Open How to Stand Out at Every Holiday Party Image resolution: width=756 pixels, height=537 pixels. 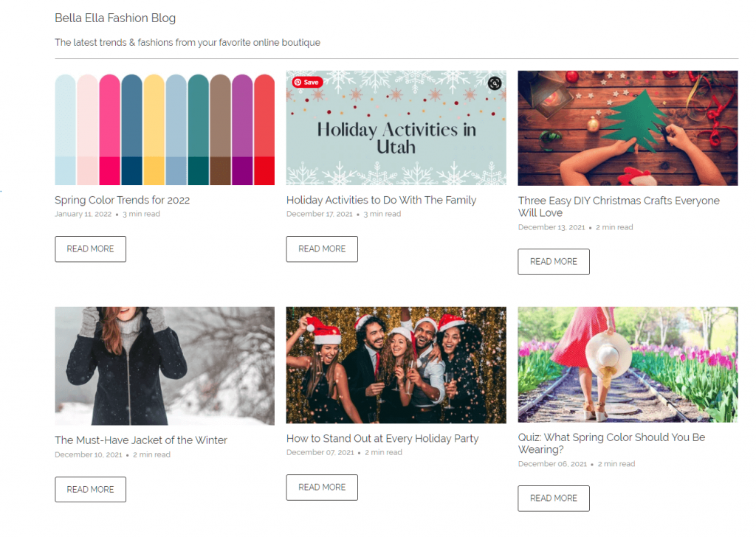tap(382, 438)
